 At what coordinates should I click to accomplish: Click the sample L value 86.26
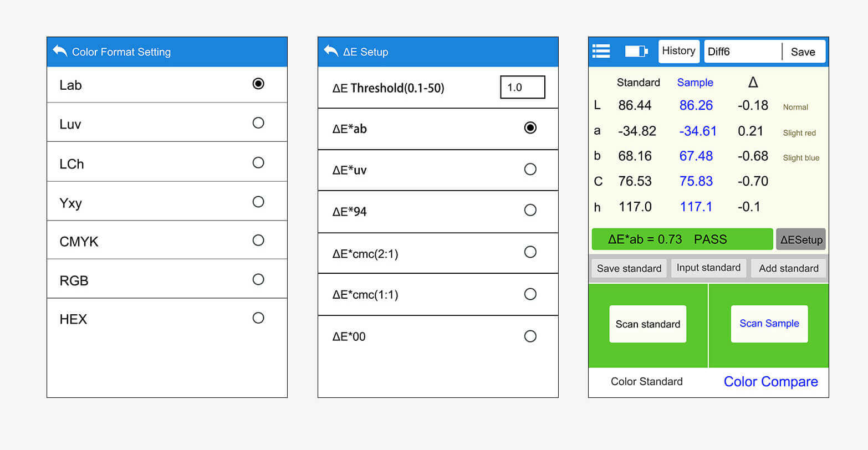(696, 105)
